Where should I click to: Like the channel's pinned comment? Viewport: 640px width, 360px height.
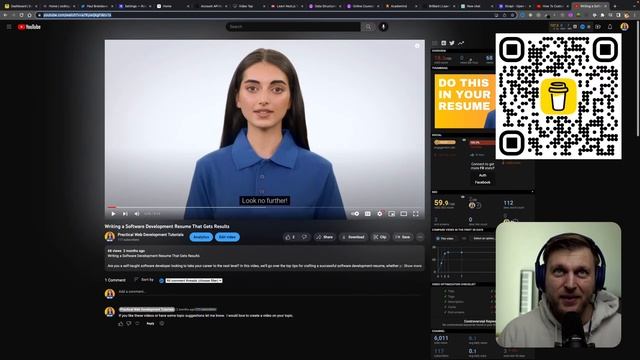pos(120,324)
